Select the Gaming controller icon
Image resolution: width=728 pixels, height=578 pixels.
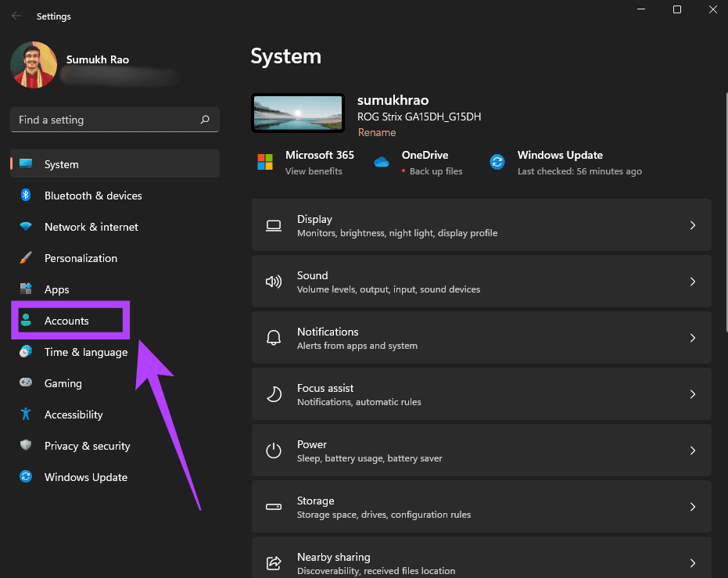point(26,383)
